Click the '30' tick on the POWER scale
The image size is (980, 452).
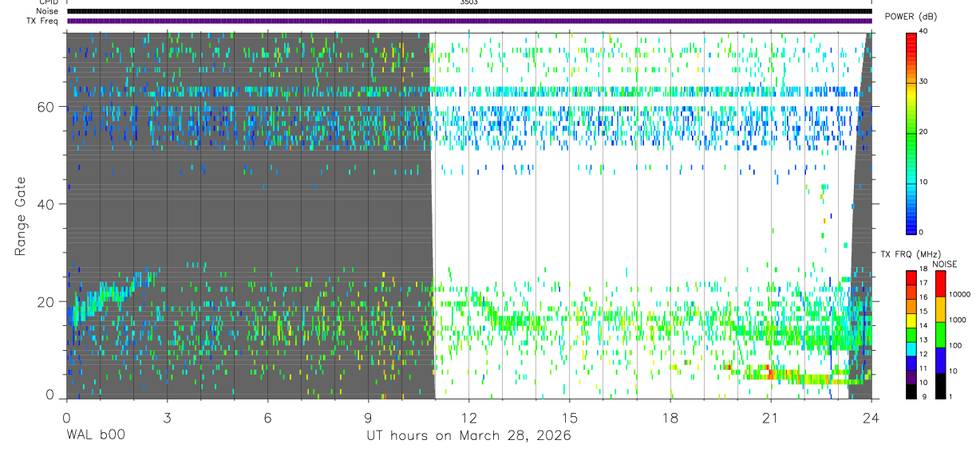[x=924, y=81]
